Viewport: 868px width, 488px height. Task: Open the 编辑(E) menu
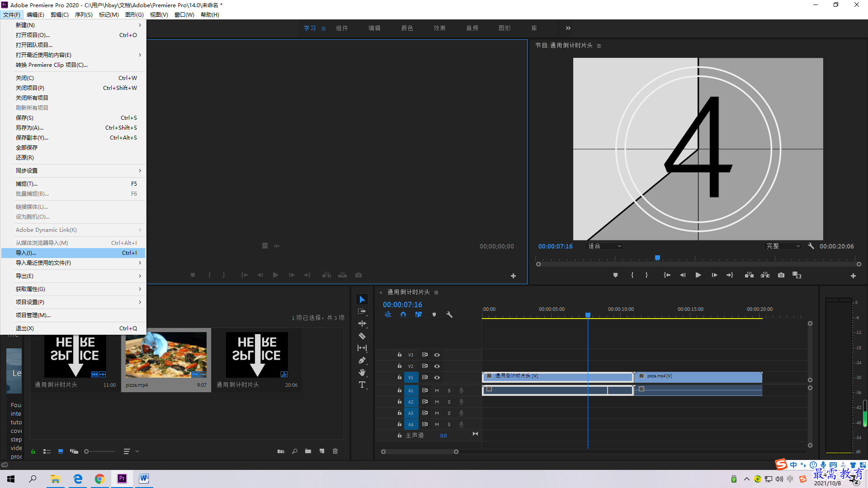click(x=35, y=15)
